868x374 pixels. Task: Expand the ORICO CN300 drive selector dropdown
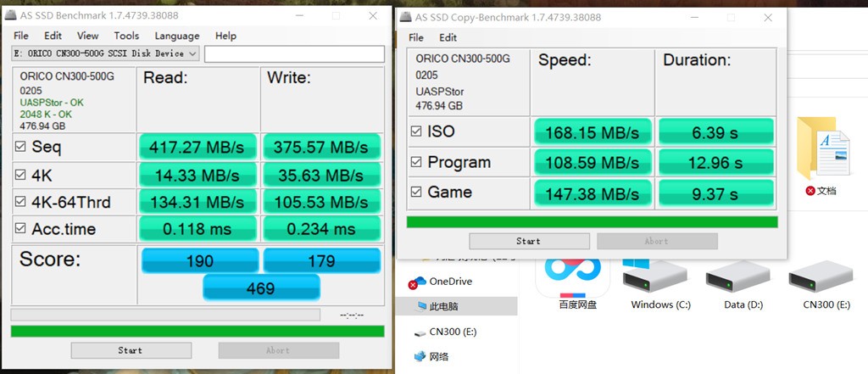(105, 53)
